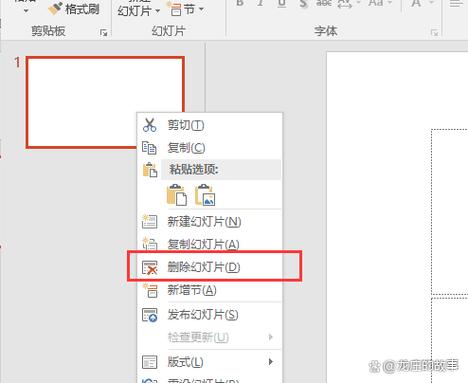Choose Duplicate Slide (复制幻灯片) menu entry
The image size is (468, 383).
(210, 244)
